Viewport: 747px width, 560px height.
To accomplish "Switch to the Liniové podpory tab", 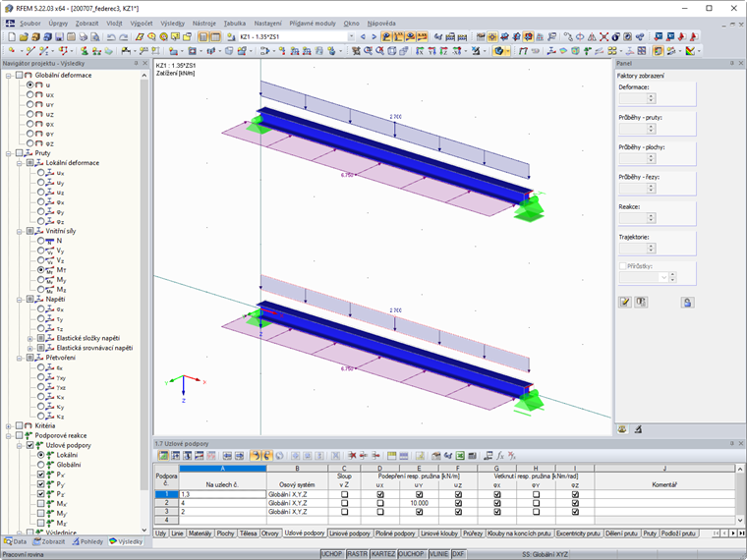I will pyautogui.click(x=349, y=533).
